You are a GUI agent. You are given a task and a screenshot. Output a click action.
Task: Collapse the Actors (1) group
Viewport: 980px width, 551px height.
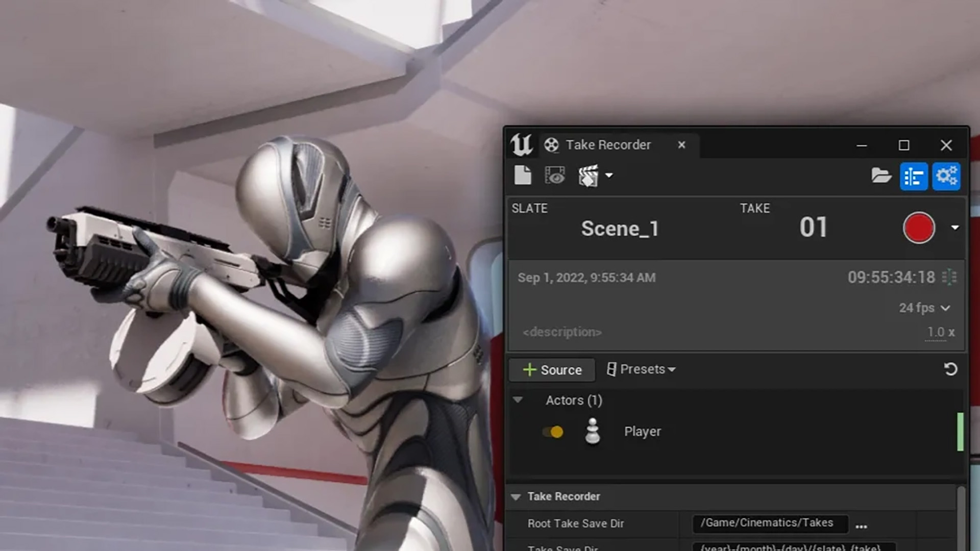click(x=518, y=400)
